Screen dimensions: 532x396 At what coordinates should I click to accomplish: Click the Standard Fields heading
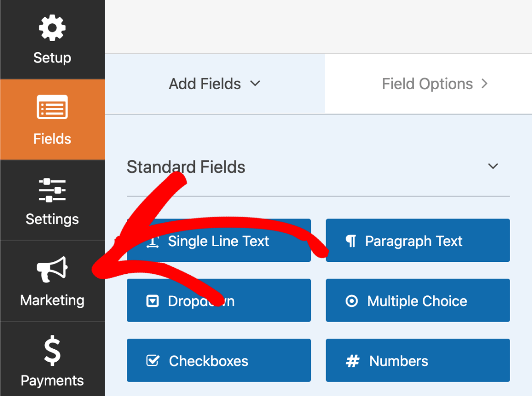186,167
